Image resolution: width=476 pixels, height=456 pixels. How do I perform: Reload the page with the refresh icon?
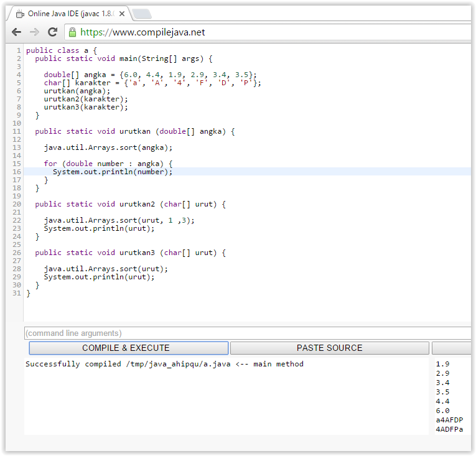[x=52, y=32]
